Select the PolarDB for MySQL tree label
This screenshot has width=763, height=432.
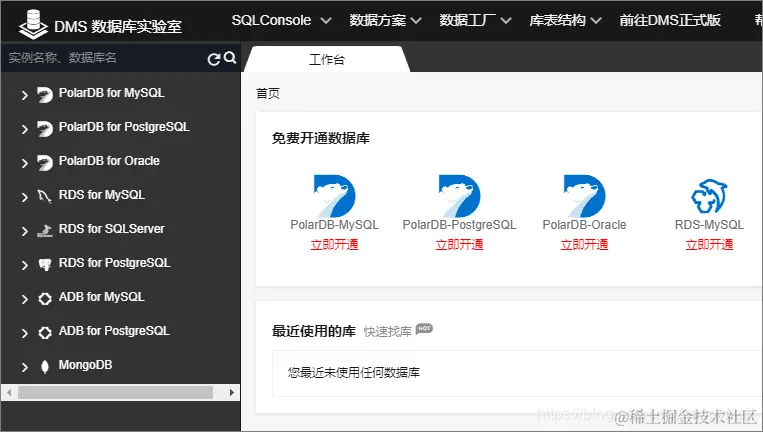pos(111,93)
